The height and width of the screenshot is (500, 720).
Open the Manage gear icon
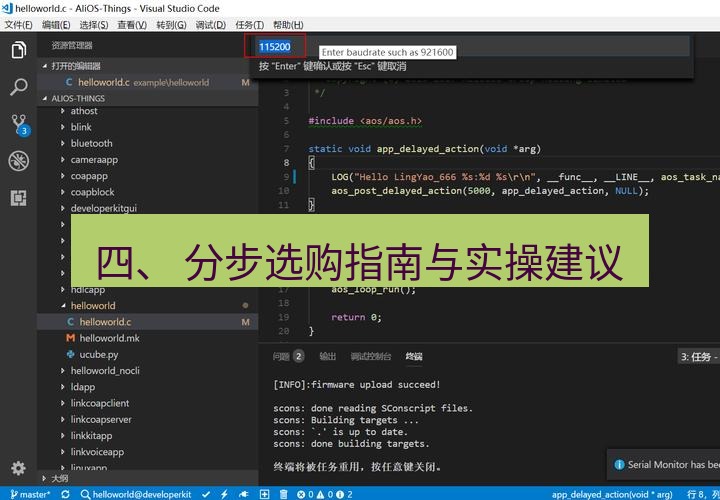(18, 468)
